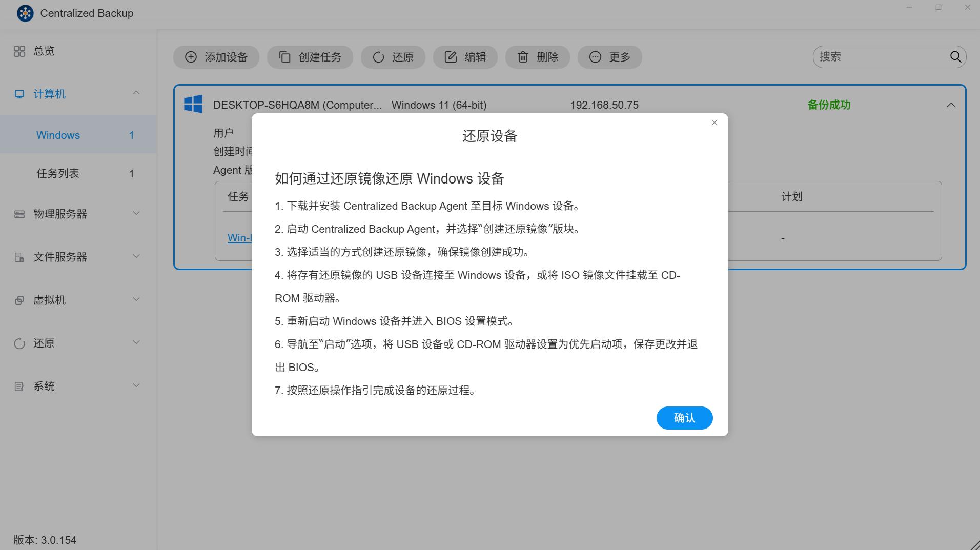Close the Centralized Backup window
The width and height of the screenshot is (980, 550).
pyautogui.click(x=968, y=7)
